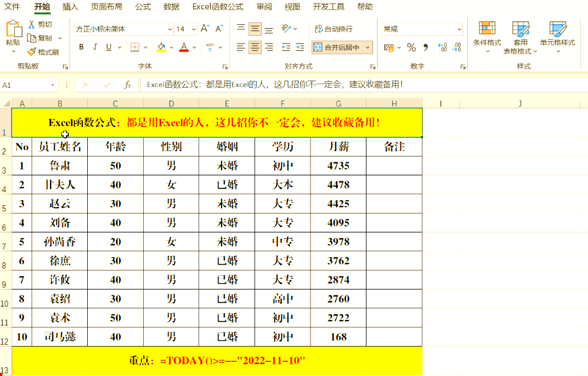
Task: Decrease font size with the small A icon
Action: [219, 29]
